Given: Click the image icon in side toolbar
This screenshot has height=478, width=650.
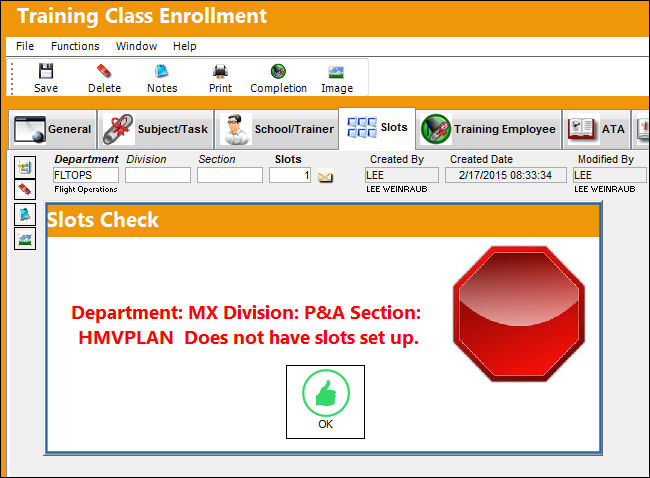Looking at the screenshot, I should [x=25, y=238].
